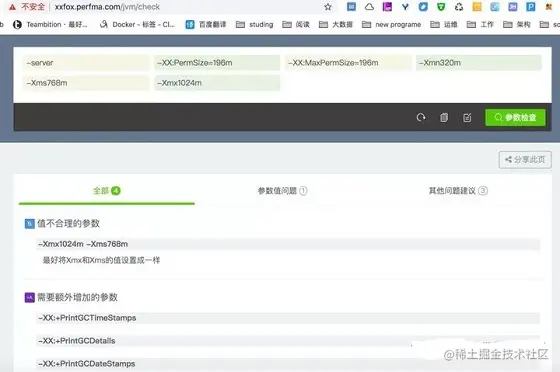The height and width of the screenshot is (372, 560).
Task: Open the purple extension icon beside the cloud
Action: click(x=387, y=7)
